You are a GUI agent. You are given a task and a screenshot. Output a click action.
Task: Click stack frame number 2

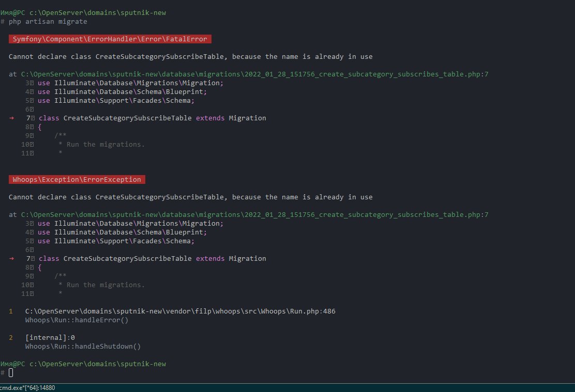pos(11,338)
